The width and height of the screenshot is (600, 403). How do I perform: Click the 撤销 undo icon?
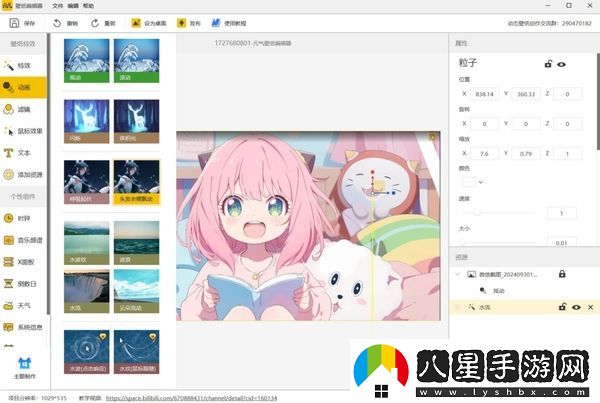(x=58, y=22)
